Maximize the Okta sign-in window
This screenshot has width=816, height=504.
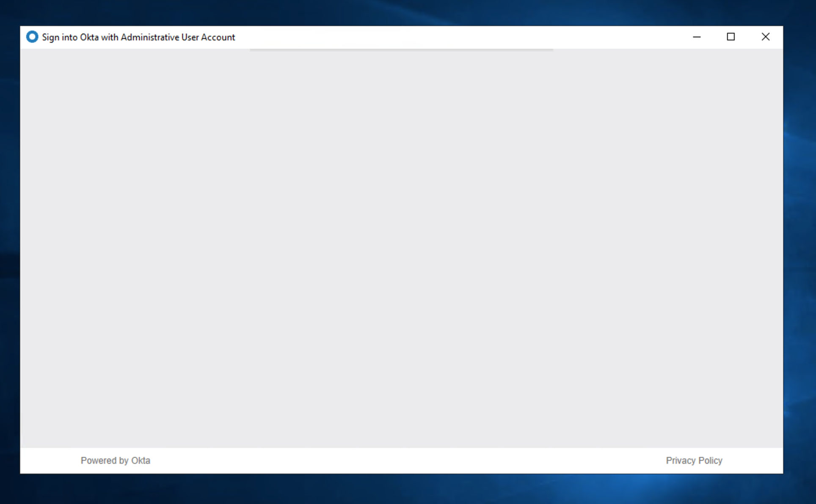point(731,37)
